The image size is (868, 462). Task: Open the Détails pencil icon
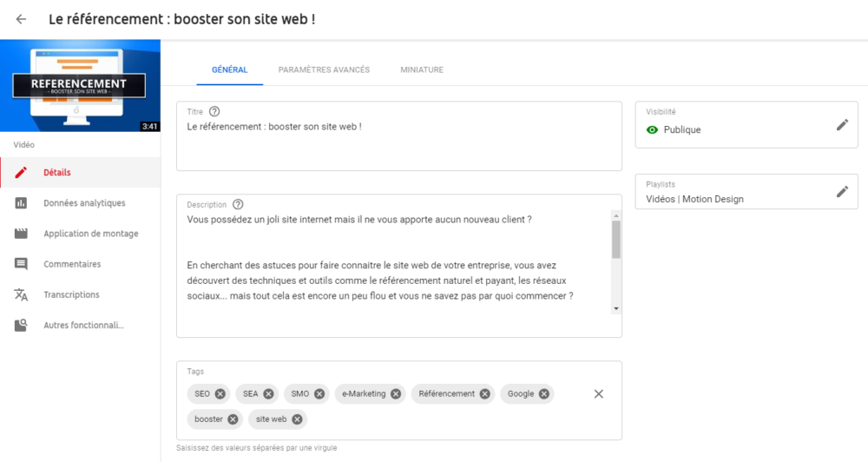[x=21, y=172]
